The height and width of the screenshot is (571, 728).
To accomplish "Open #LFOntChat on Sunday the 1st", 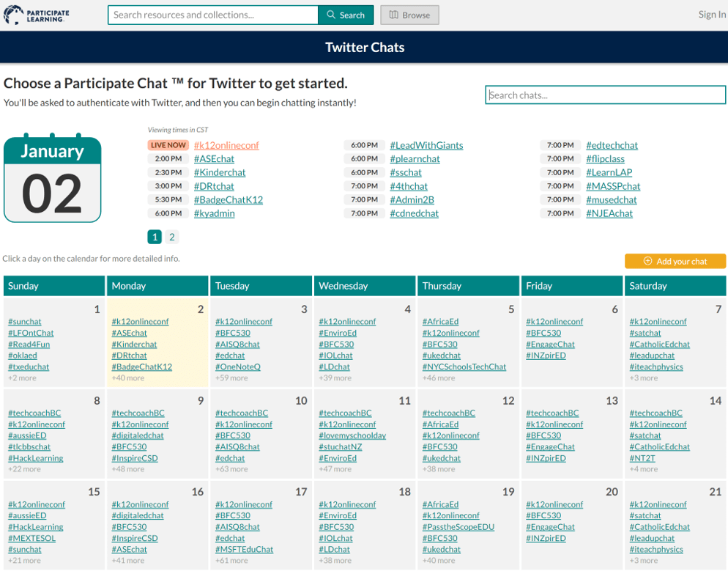I will click(x=31, y=333).
